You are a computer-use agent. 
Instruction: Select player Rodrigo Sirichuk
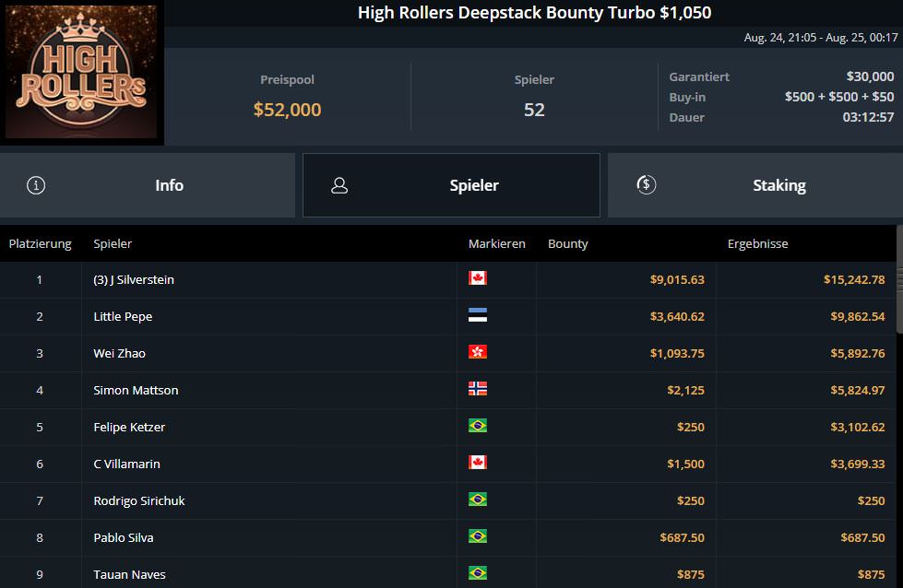coord(139,500)
